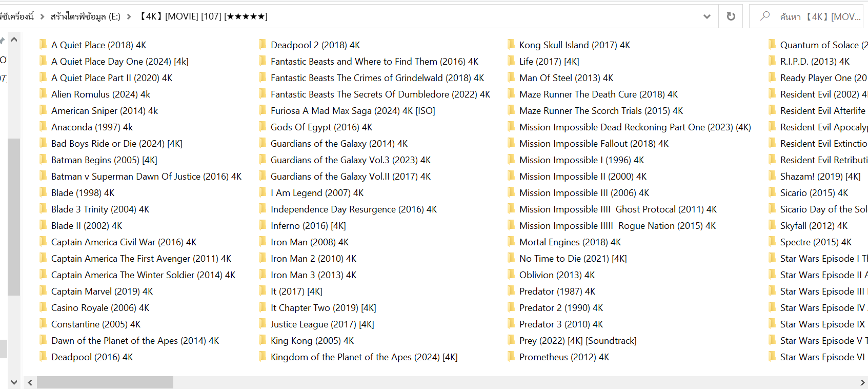Expand the chevron after the drive (E:) breadcrumb

click(x=129, y=16)
